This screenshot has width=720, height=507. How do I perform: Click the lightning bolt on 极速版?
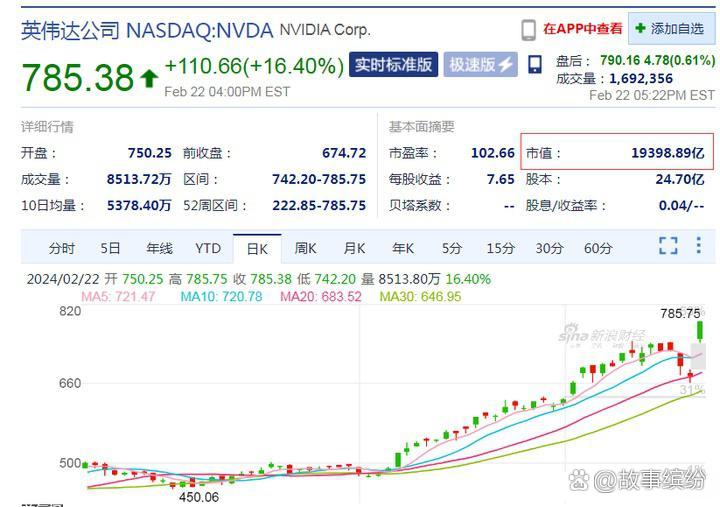pyautogui.click(x=506, y=64)
